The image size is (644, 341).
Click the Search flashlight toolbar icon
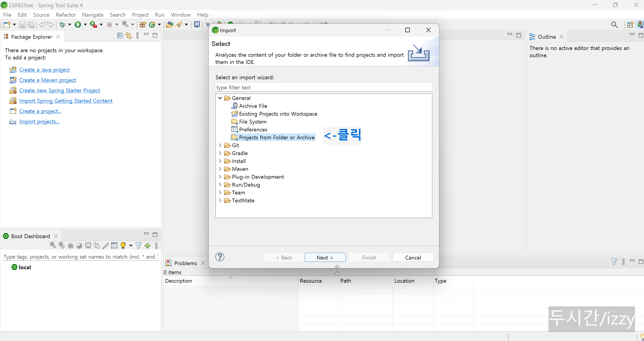point(179,25)
